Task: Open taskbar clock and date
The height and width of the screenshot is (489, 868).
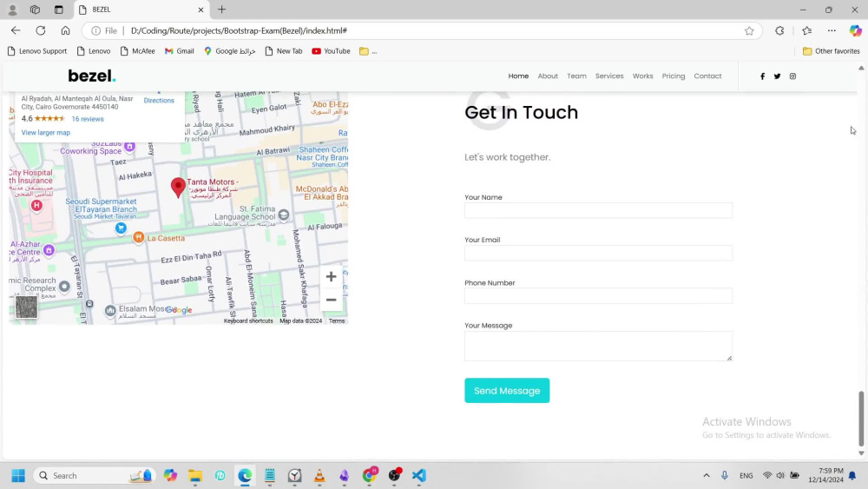Action: (825, 476)
